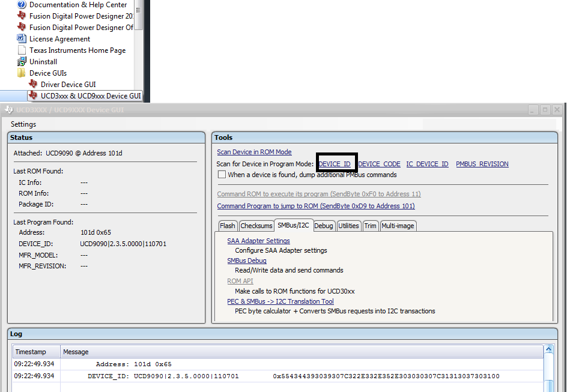This screenshot has width=567, height=392.
Task: Open SAA Adapter Settings link
Action: (x=258, y=241)
